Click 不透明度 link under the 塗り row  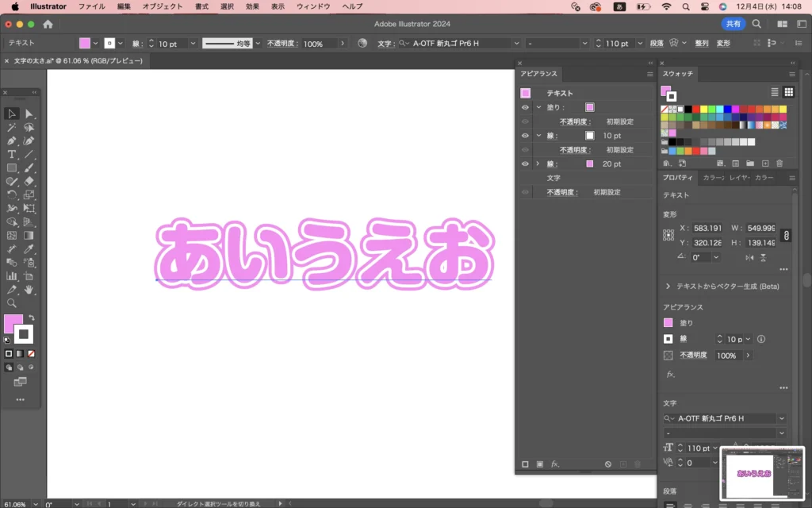(x=573, y=121)
